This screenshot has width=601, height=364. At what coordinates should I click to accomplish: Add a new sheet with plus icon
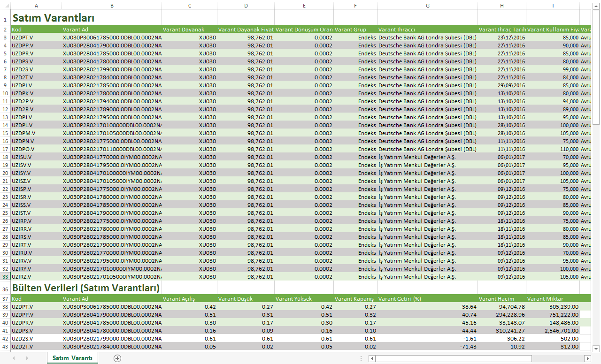(117, 358)
